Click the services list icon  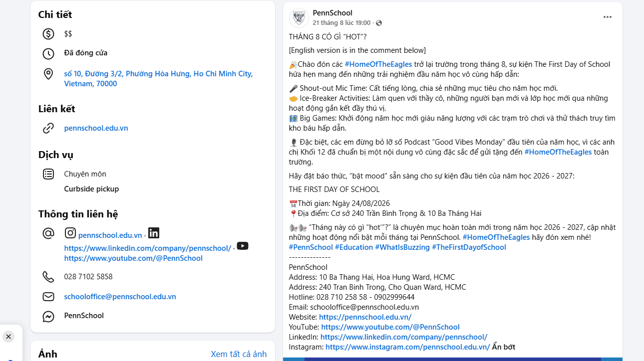(x=48, y=174)
